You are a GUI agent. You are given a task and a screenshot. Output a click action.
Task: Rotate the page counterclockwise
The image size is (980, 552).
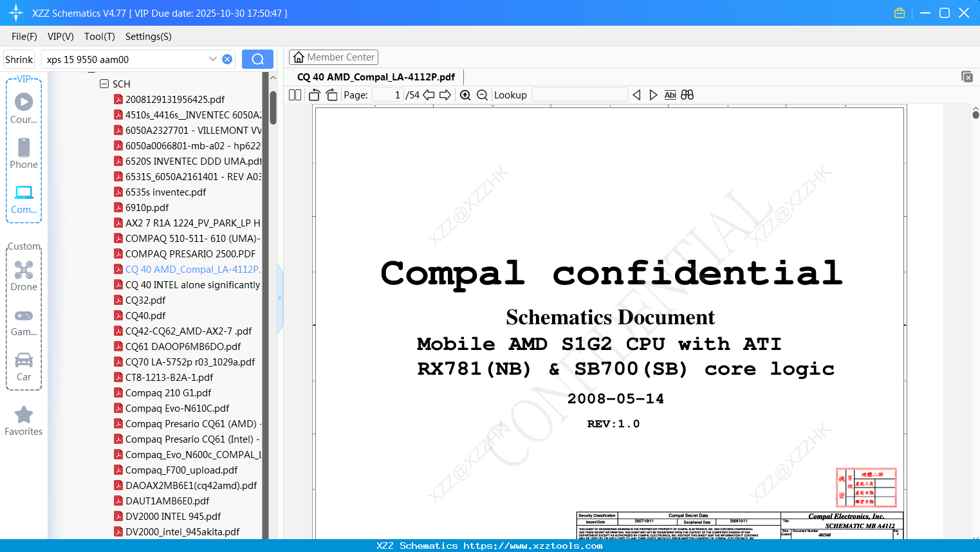coord(315,95)
